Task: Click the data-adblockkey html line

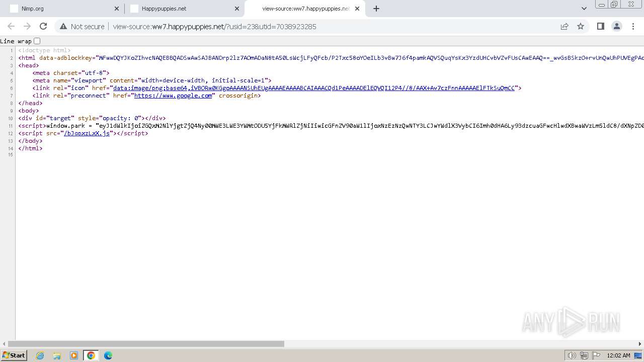Action: point(331,58)
